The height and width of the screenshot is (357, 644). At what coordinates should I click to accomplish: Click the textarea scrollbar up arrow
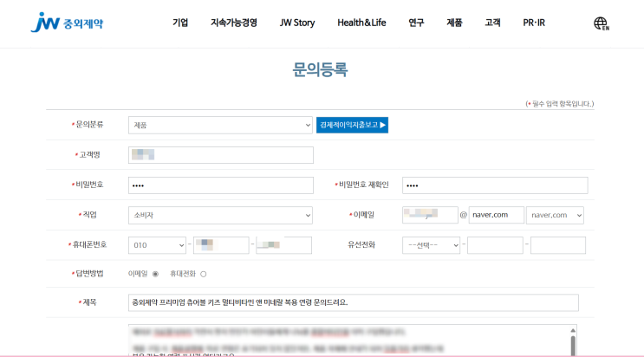pyautogui.click(x=573, y=330)
